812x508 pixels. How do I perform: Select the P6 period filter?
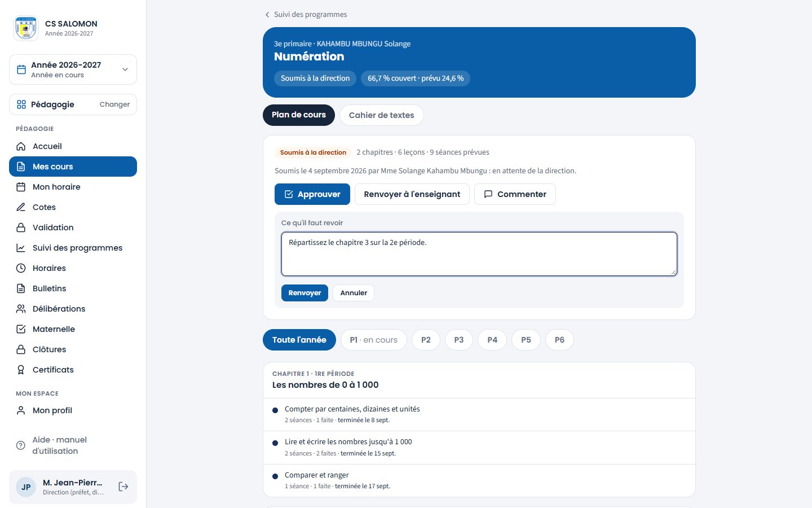click(x=559, y=340)
